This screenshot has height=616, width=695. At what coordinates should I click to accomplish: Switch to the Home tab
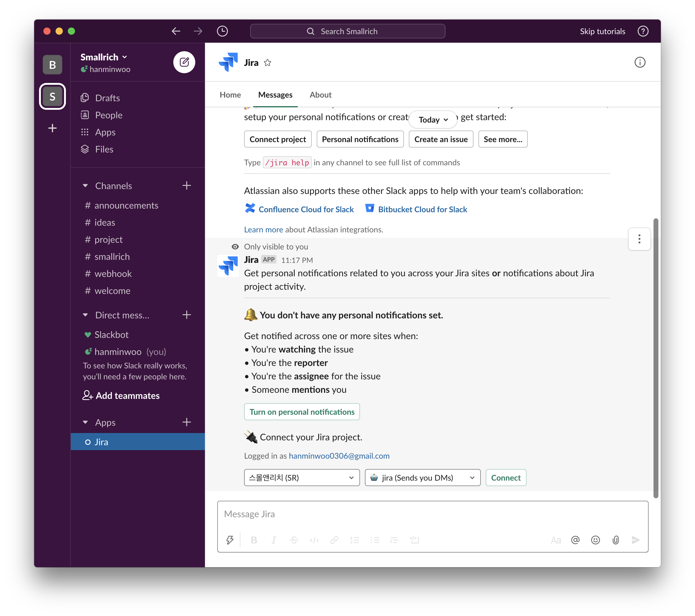(x=230, y=95)
